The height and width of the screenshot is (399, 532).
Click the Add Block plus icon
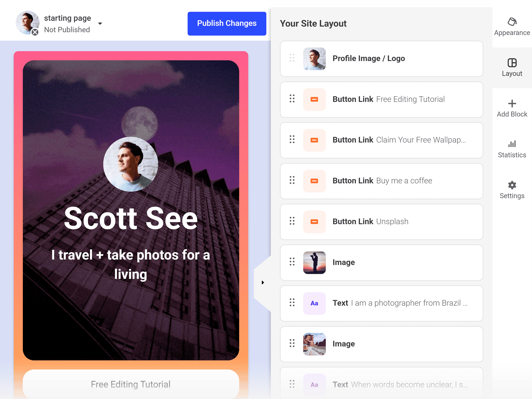(512, 104)
